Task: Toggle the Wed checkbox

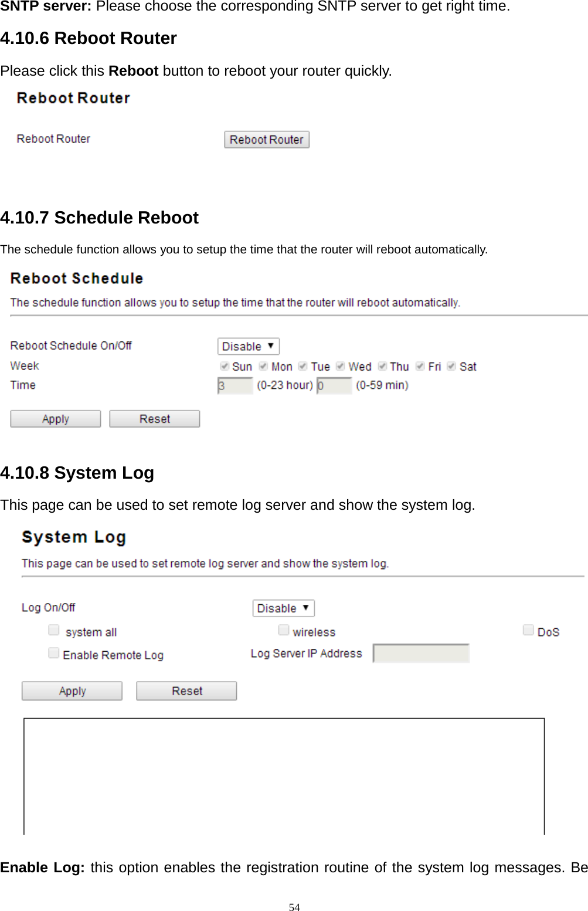Action: pos(341,366)
